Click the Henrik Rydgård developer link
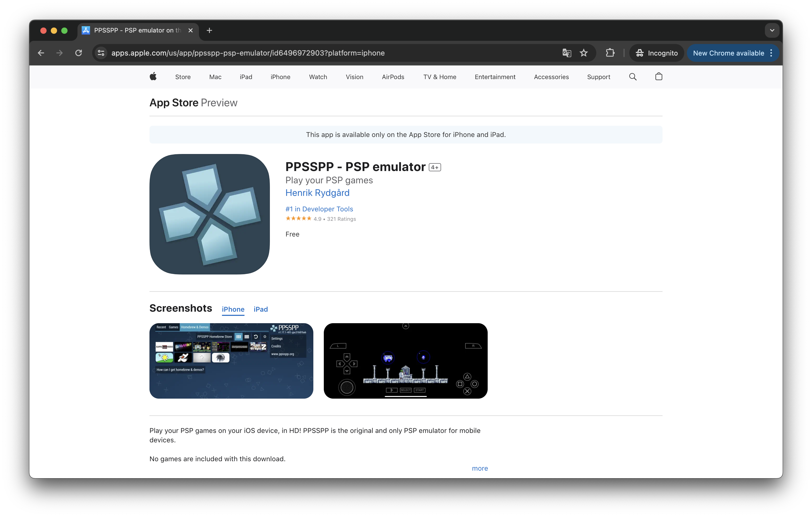 (x=317, y=192)
